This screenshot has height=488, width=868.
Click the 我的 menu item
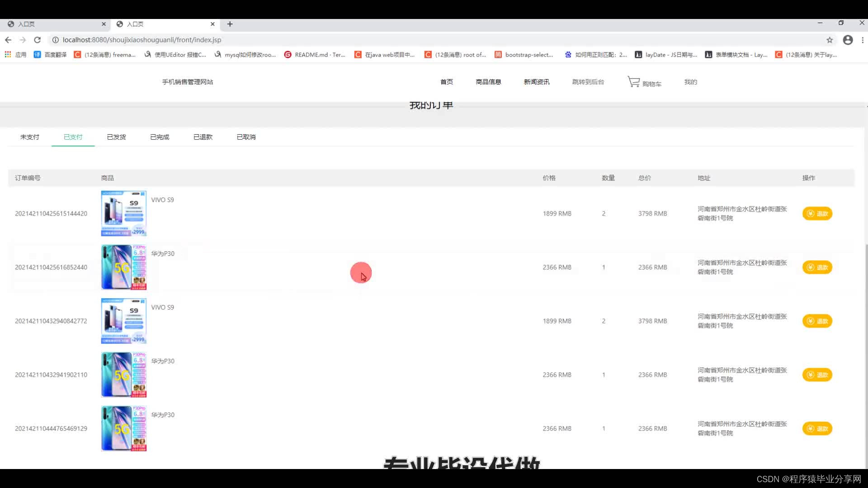click(690, 82)
